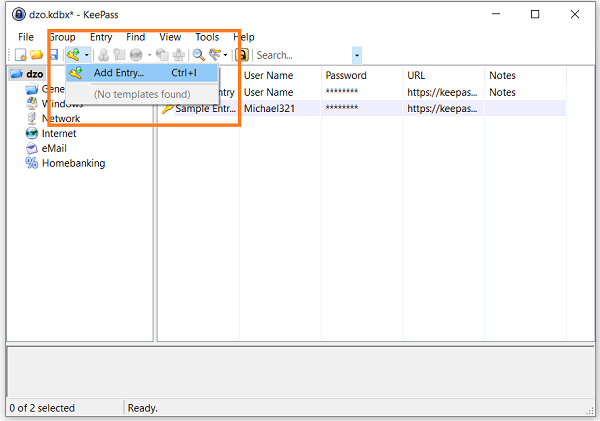Click the General group folder icon
600x421 pixels.
(x=32, y=89)
